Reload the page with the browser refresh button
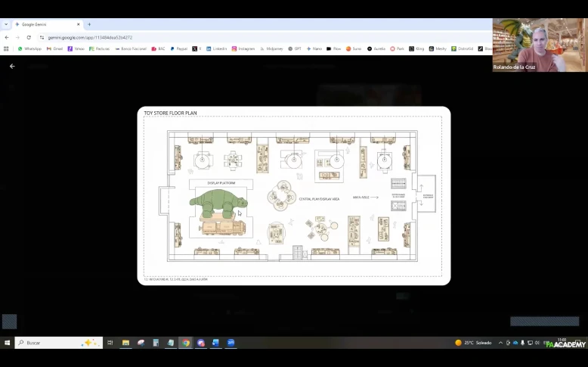Image resolution: width=588 pixels, height=367 pixels. (29, 37)
